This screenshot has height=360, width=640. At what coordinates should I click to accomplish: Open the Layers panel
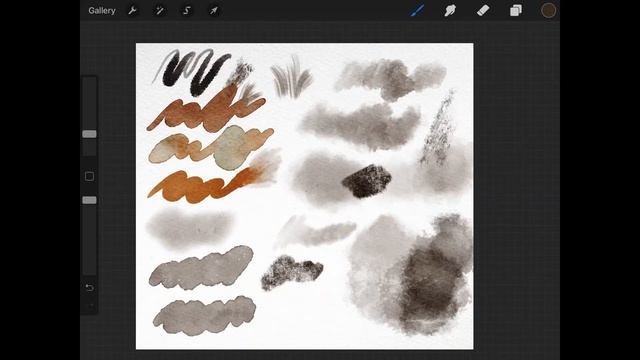(x=516, y=11)
